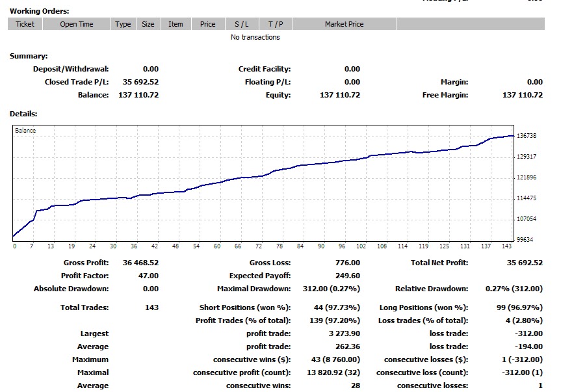Select the Balance value 137 110.72
Image resolution: width=561 pixels, height=392 pixels.
138,95
